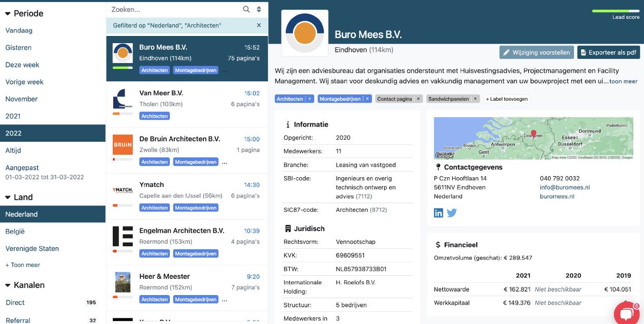Open the sort arrows next to search
This screenshot has width=644, height=324.
tap(259, 9)
